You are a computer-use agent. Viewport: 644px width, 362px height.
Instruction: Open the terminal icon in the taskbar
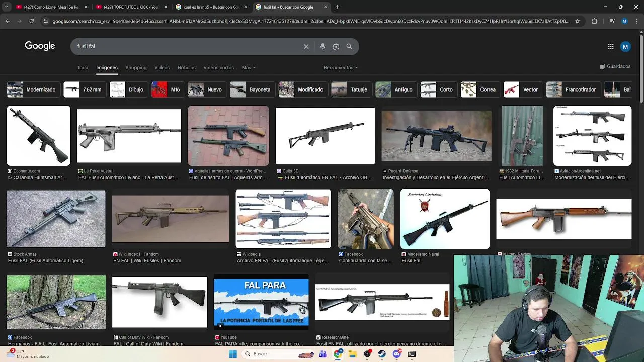(412, 354)
